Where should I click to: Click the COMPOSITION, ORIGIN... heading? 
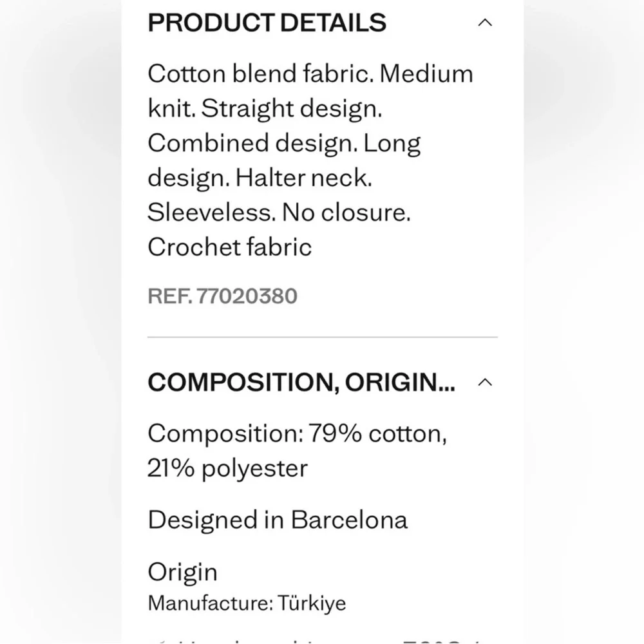(301, 382)
